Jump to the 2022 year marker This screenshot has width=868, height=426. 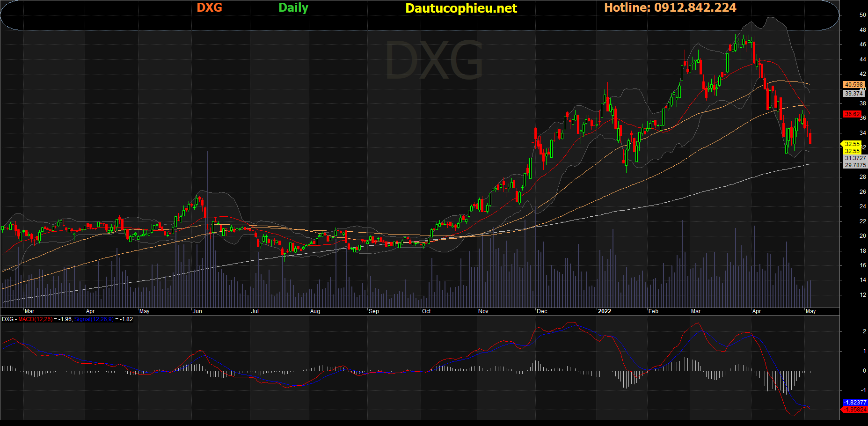[605, 311]
